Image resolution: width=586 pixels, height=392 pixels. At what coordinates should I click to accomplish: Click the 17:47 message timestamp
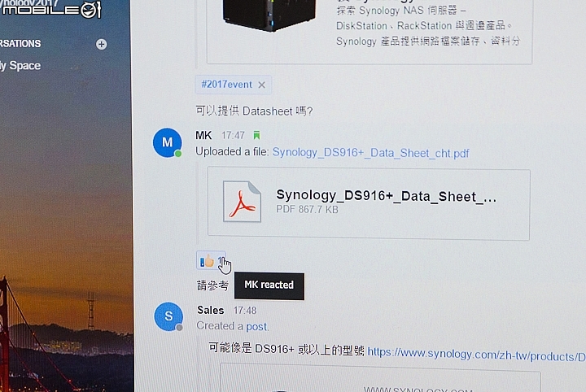click(233, 135)
